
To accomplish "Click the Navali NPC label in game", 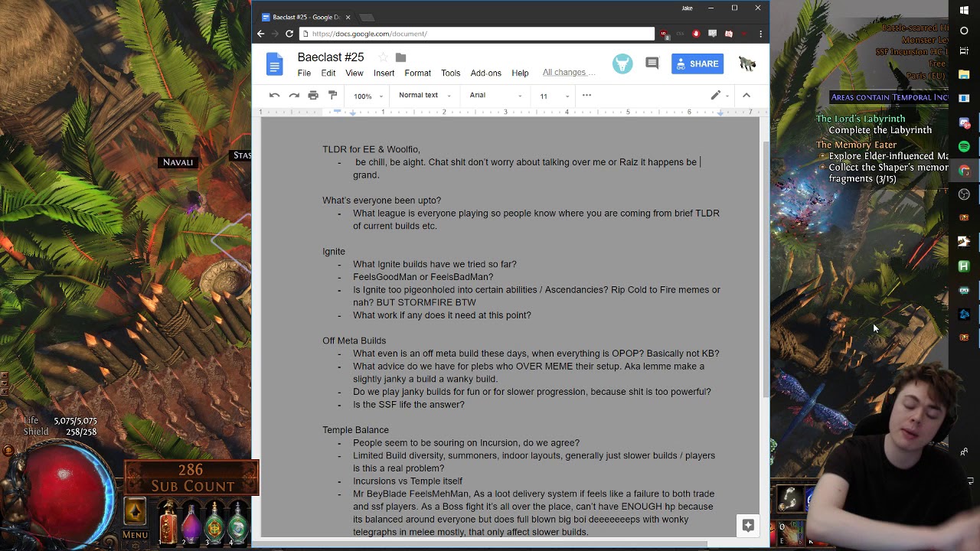I will (178, 162).
